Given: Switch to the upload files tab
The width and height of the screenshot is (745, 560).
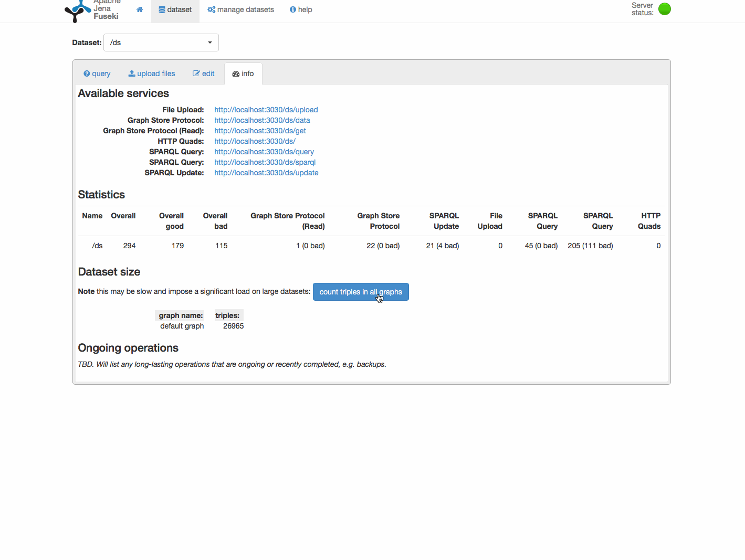Looking at the screenshot, I should tap(152, 73).
